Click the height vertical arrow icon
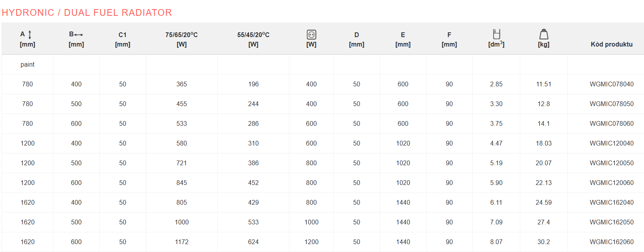644x252 pixels. (30, 35)
